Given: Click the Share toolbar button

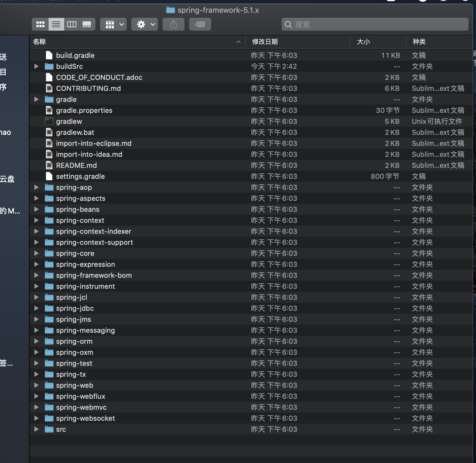Looking at the screenshot, I should click(174, 24).
